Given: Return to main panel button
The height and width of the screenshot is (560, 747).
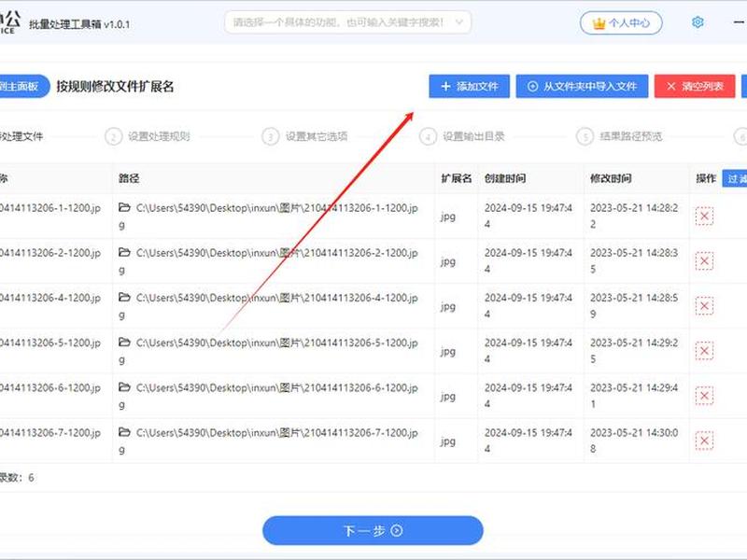Looking at the screenshot, I should coord(24,86).
